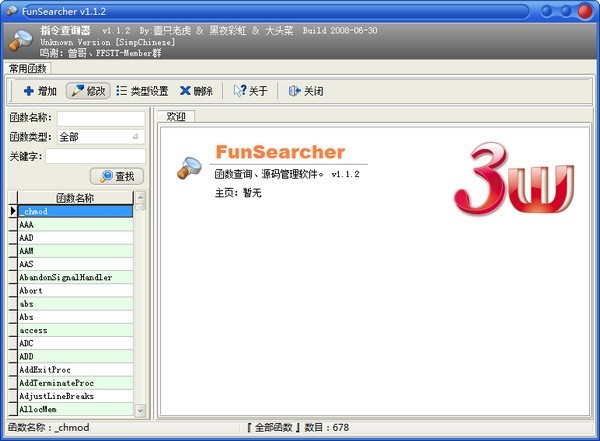Viewport: 600px width, 441px height.
Task: Switch to the 常用函数 tab
Action: tap(28, 69)
